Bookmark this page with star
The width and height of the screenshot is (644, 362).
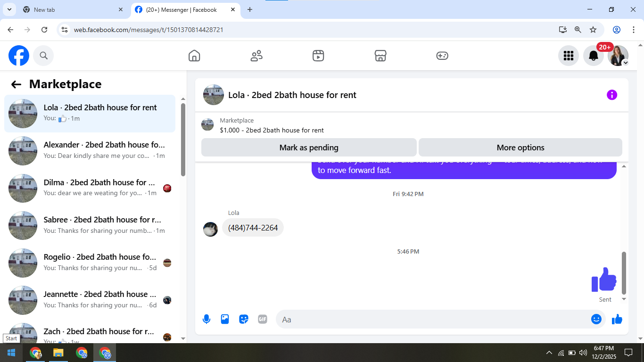click(593, 30)
